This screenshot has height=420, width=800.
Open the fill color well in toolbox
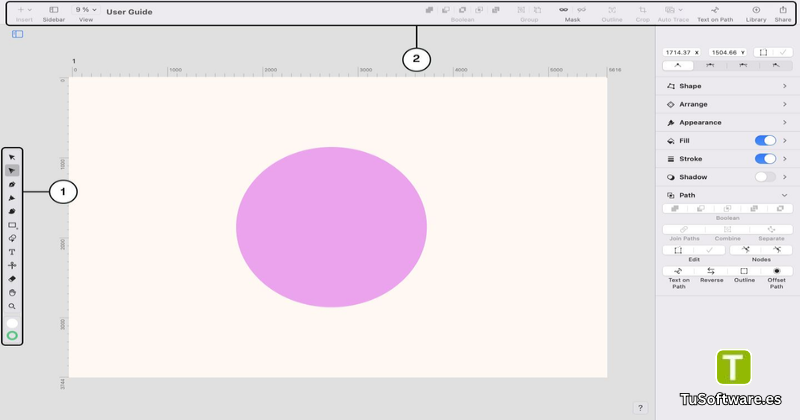click(12, 323)
